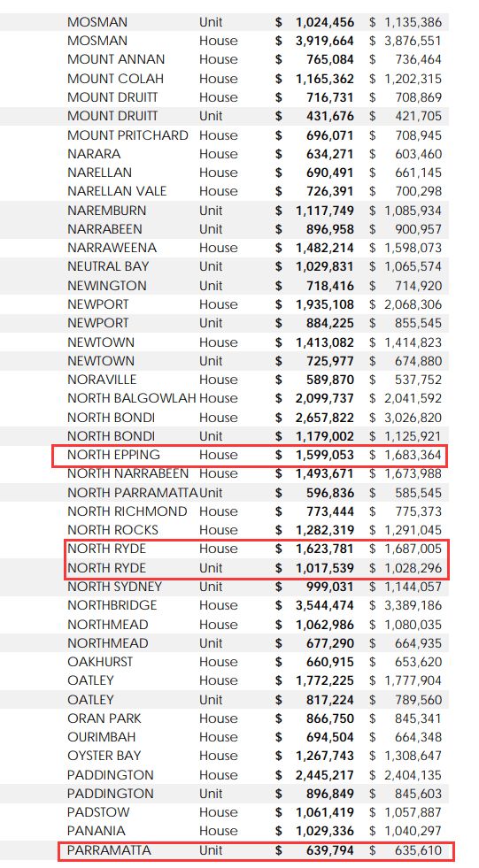Image resolution: width=479 pixels, height=868 pixels.
Task: Select the NORTH PARRAMATTA suburb name
Action: (132, 493)
